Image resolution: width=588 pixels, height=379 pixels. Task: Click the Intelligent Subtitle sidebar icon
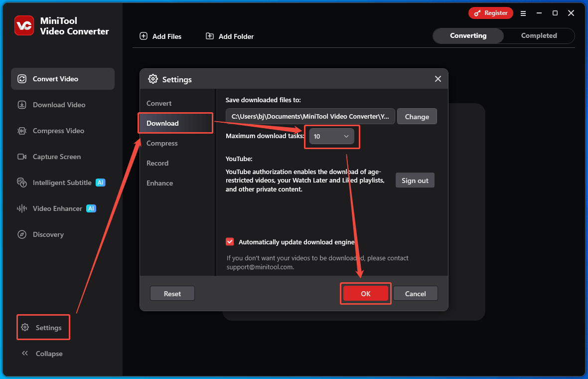pyautogui.click(x=22, y=183)
